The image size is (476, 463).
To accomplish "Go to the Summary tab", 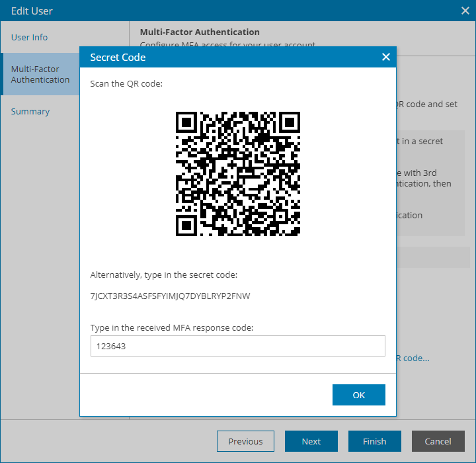I will (30, 112).
